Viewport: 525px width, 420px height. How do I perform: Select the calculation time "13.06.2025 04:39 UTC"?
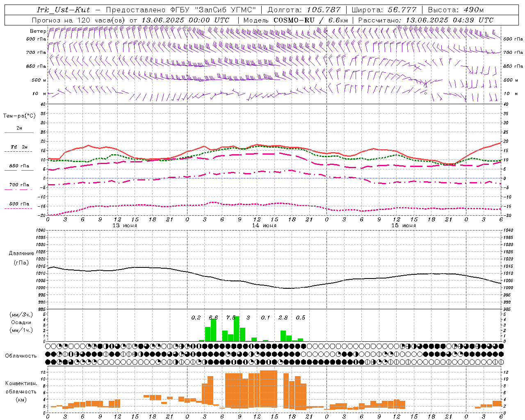pos(450,20)
